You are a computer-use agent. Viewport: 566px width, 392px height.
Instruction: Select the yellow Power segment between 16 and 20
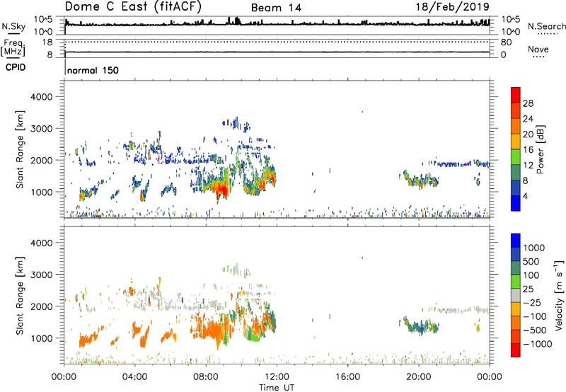[x=516, y=142]
